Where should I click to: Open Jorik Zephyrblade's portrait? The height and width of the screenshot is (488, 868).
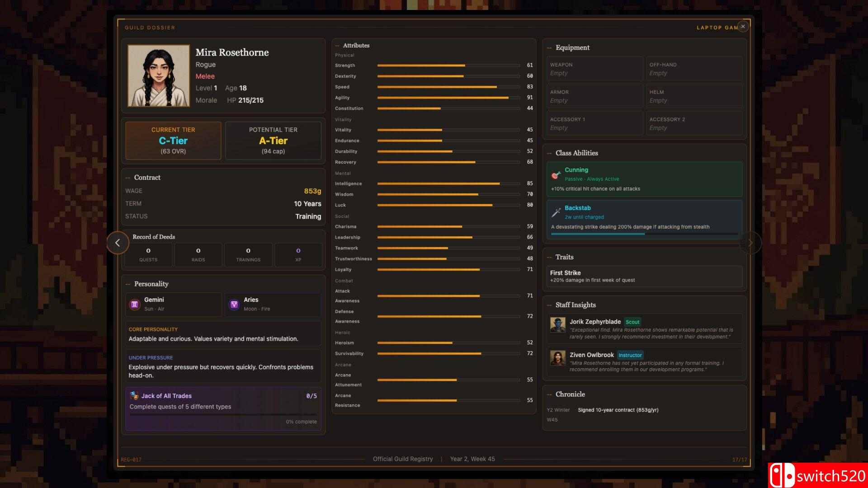pyautogui.click(x=558, y=325)
